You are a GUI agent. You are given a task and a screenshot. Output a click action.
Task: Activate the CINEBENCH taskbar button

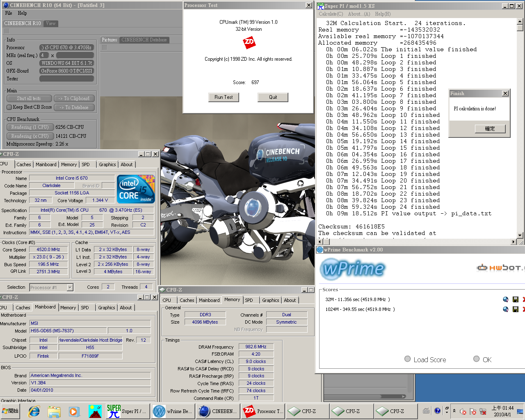point(217,411)
